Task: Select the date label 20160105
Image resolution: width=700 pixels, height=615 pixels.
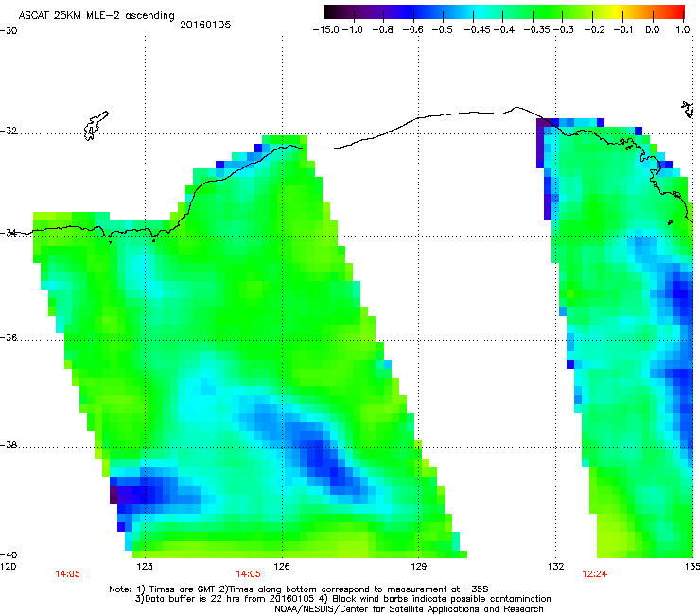Action: [205, 25]
